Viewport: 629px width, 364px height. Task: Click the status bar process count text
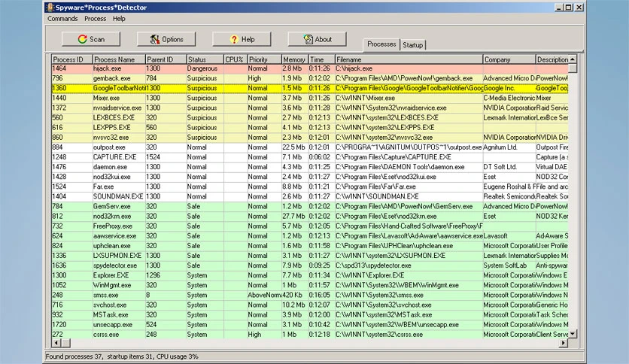pos(74,356)
